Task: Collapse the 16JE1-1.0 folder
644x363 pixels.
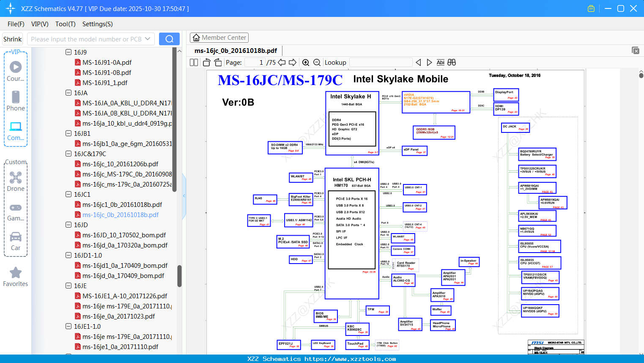Action: click(x=69, y=326)
